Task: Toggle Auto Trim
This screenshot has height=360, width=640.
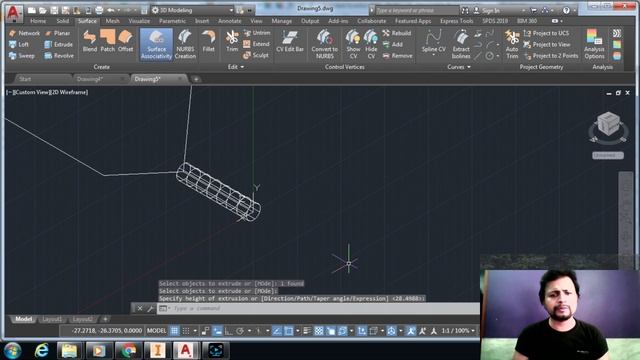Action: click(x=512, y=44)
